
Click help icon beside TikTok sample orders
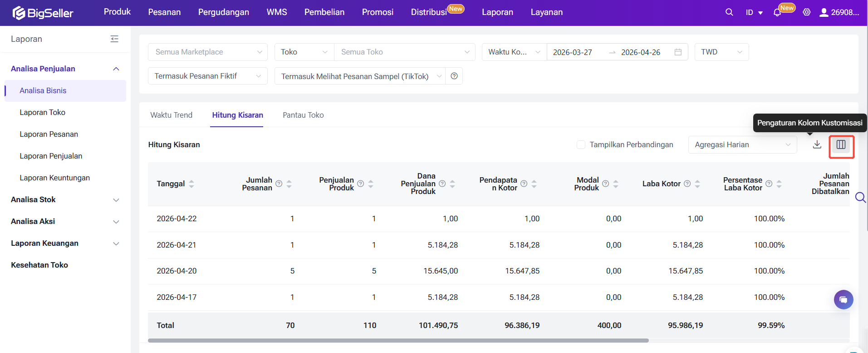(454, 76)
